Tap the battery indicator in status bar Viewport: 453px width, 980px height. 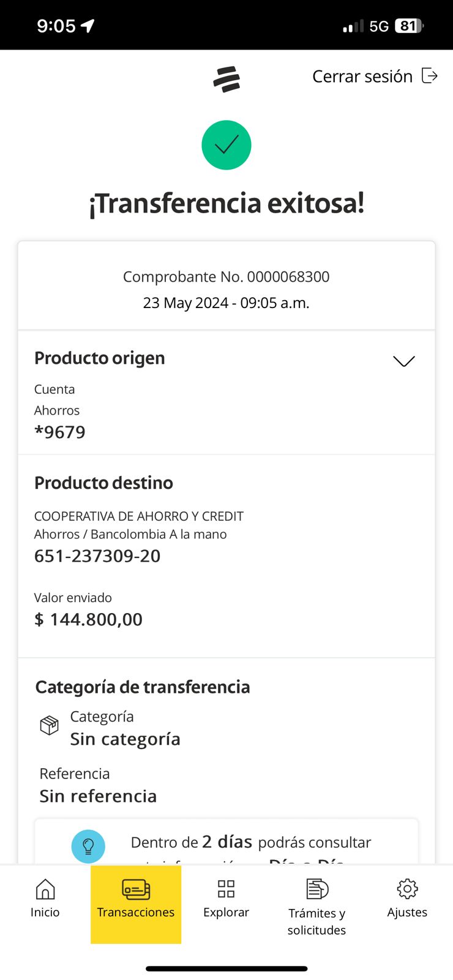[x=409, y=26]
